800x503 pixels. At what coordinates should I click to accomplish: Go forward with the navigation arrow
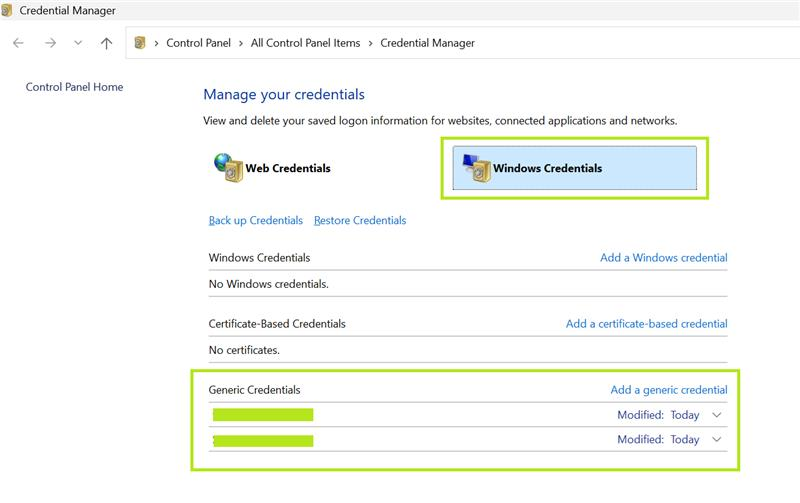50,43
